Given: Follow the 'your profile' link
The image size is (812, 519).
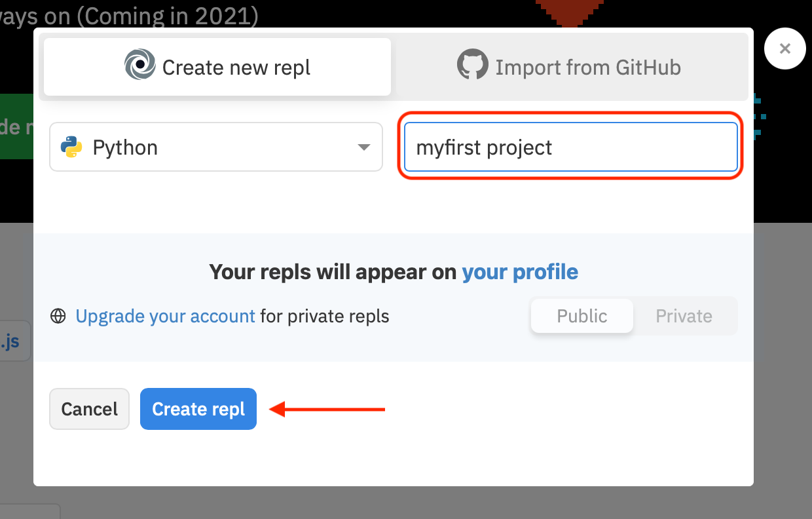Looking at the screenshot, I should tap(520, 271).
